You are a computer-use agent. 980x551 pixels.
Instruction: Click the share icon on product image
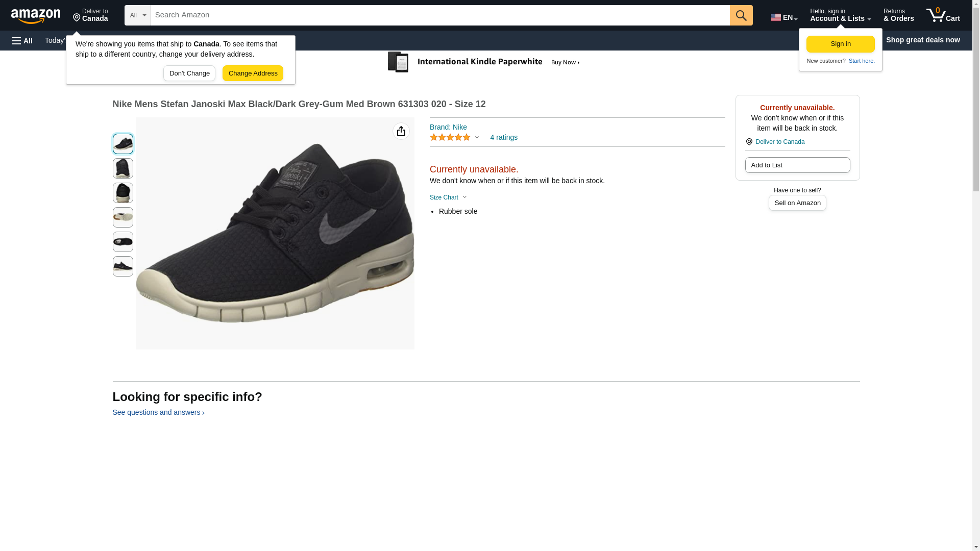coord(401,132)
